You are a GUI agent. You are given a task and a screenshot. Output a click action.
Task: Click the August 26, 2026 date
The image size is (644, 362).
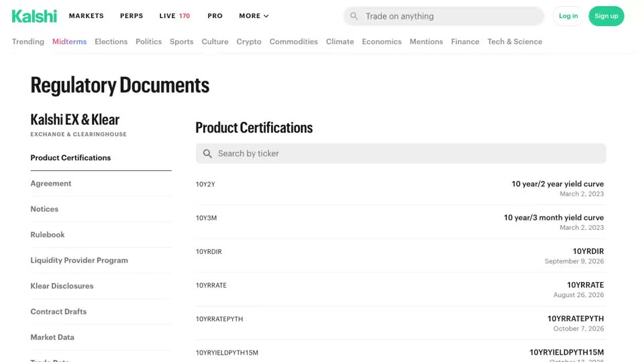pyautogui.click(x=578, y=295)
